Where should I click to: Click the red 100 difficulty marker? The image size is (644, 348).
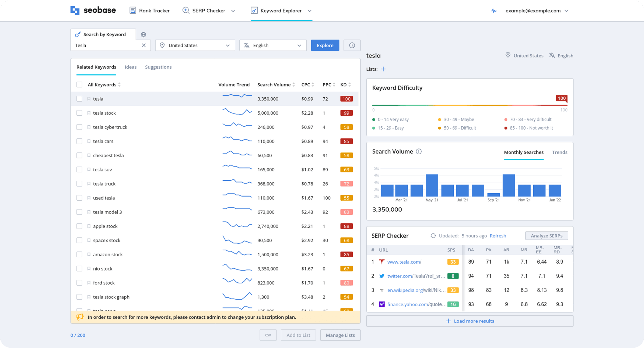562,98
